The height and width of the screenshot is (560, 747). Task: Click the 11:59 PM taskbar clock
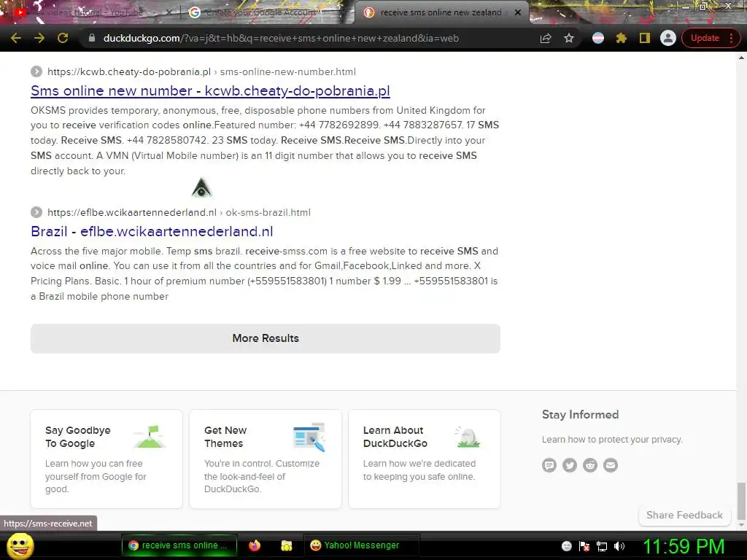684,546
